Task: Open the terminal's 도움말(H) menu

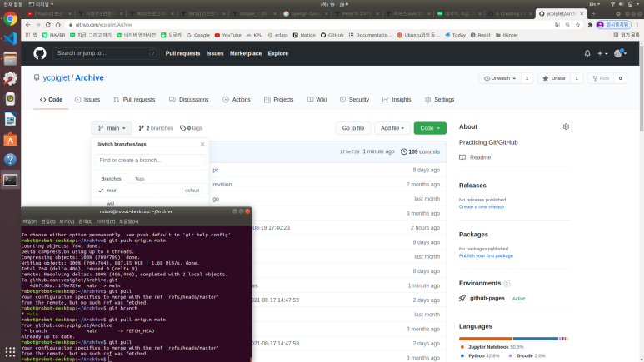Action: (x=128, y=221)
